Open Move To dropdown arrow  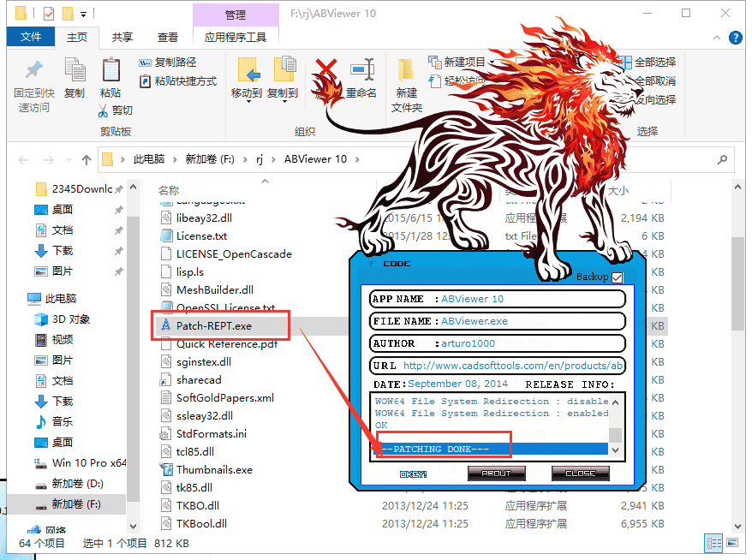coord(248,102)
